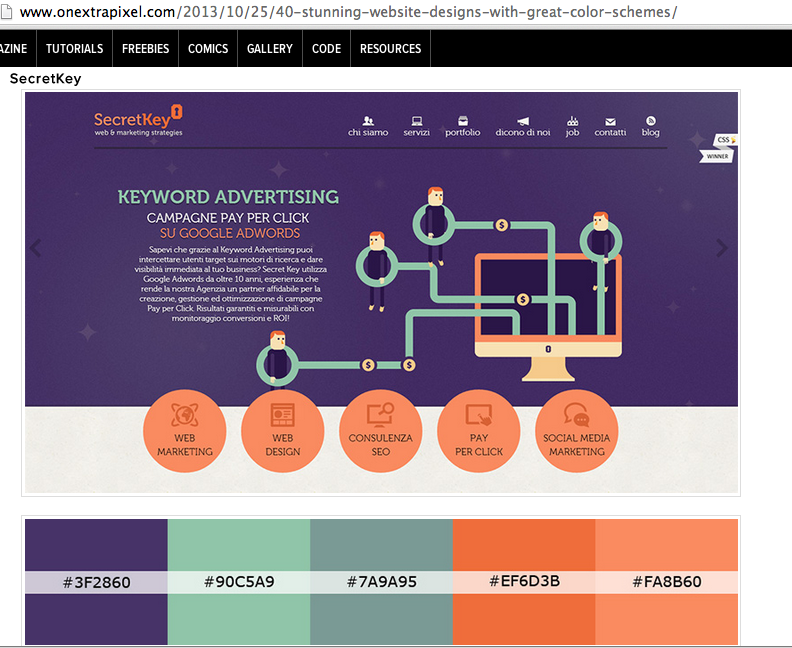This screenshot has height=648, width=792.
Task: Click the 'dicono di noi' megaphone icon
Action: (523, 121)
